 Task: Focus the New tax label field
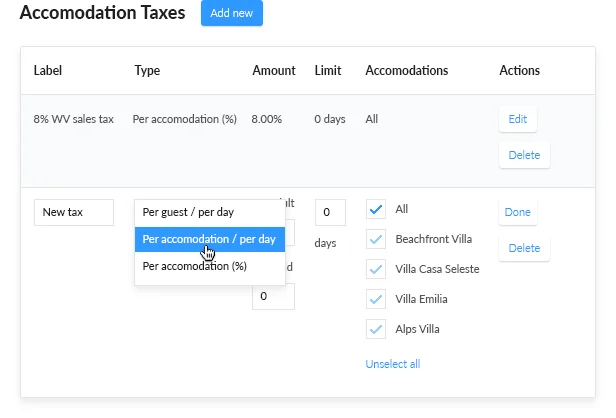pos(74,212)
